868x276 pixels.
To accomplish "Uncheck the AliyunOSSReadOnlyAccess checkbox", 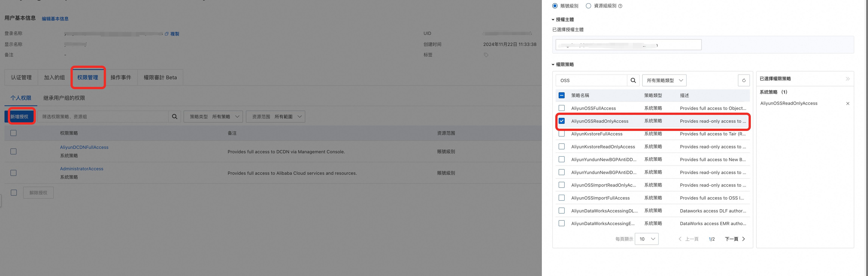I will pyautogui.click(x=561, y=121).
